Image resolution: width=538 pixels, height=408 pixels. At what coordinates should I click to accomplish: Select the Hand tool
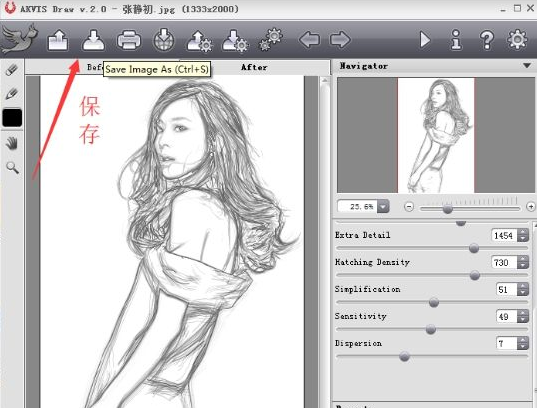pos(12,143)
